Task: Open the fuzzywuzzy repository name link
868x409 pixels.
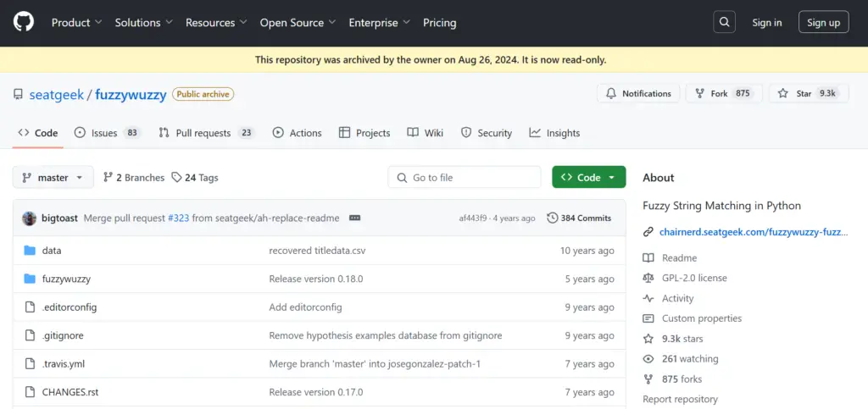Action: (131, 95)
